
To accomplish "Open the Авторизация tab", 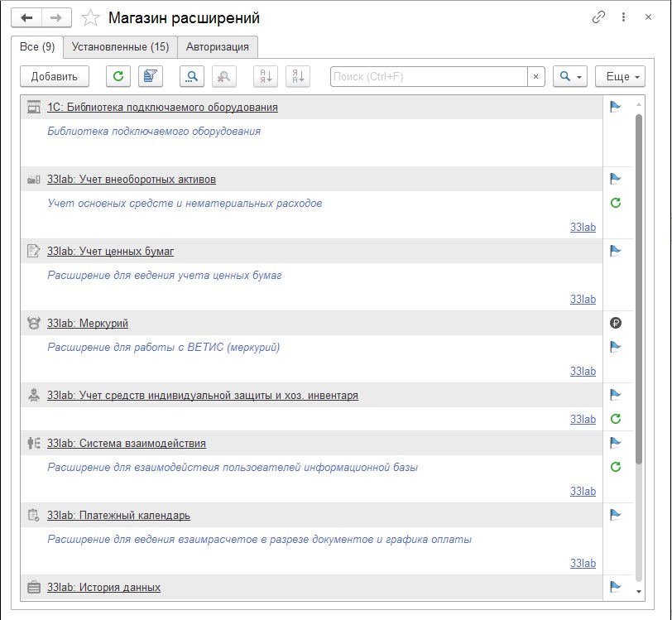I will point(218,46).
